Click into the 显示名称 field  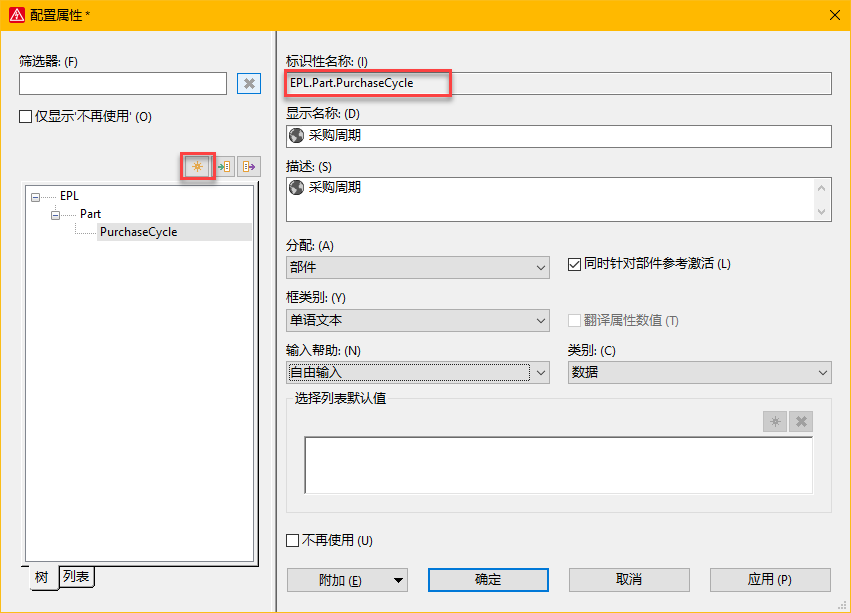pyautogui.click(x=558, y=136)
